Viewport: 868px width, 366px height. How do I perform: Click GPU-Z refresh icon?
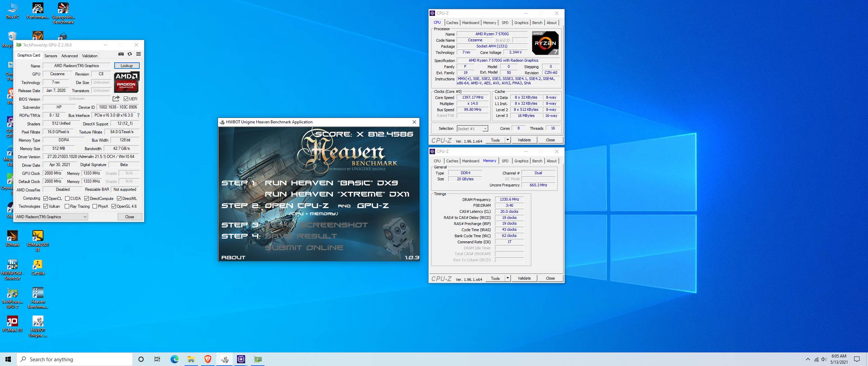[130, 54]
